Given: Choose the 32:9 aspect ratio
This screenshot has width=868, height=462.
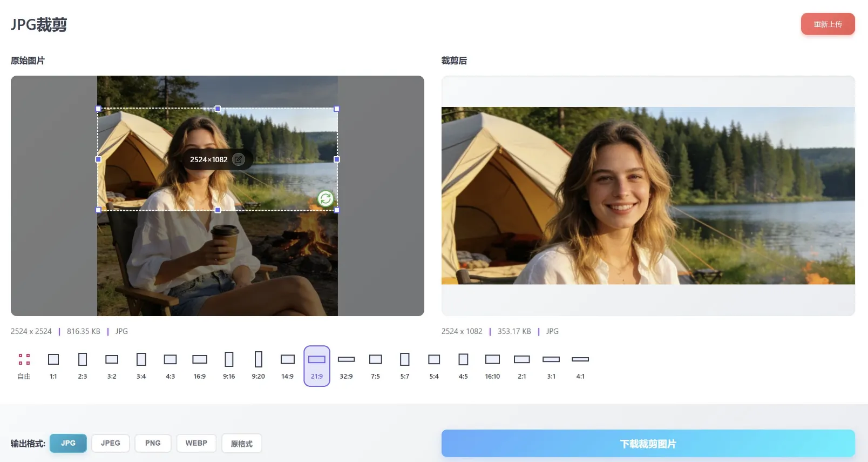Looking at the screenshot, I should click(346, 366).
